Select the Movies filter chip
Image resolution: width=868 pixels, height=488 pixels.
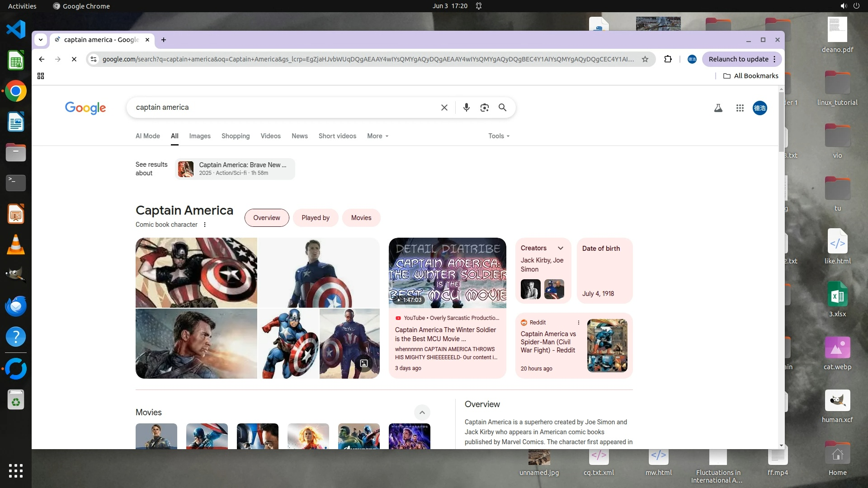[361, 218]
